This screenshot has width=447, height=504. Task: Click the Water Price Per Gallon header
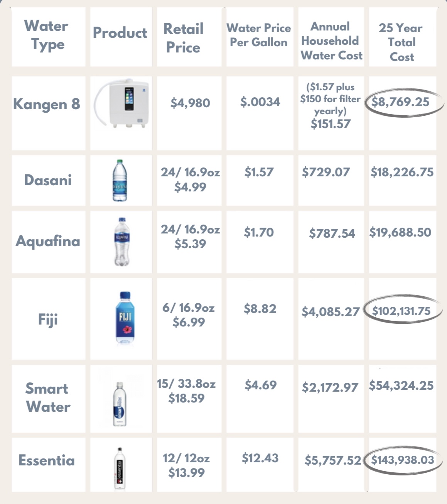pos(258,35)
